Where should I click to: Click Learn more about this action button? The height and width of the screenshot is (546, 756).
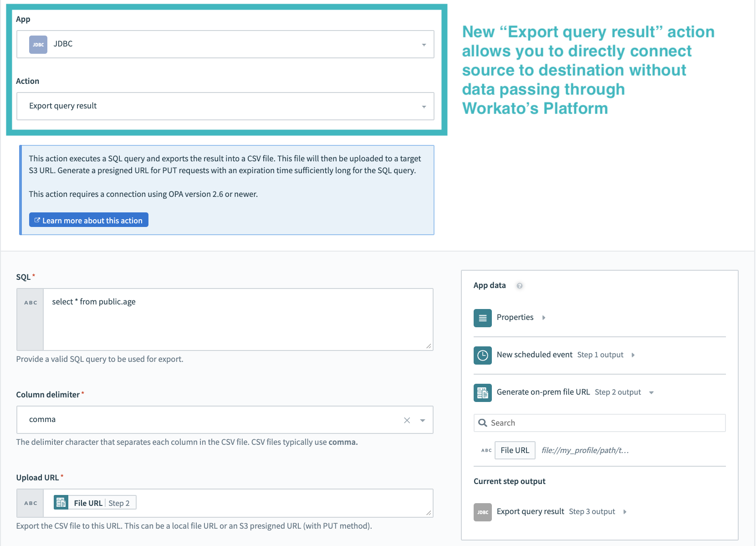[x=89, y=220]
